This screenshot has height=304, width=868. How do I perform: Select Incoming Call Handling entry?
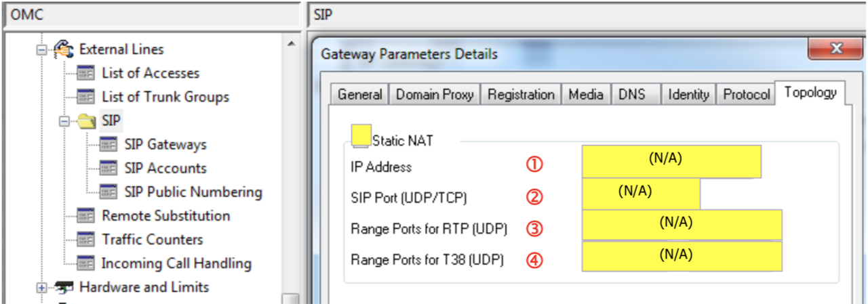pyautogui.click(x=176, y=263)
